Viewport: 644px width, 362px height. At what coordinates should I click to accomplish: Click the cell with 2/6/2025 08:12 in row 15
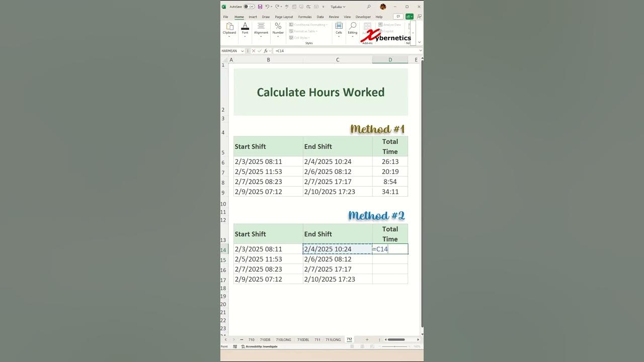pyautogui.click(x=338, y=259)
